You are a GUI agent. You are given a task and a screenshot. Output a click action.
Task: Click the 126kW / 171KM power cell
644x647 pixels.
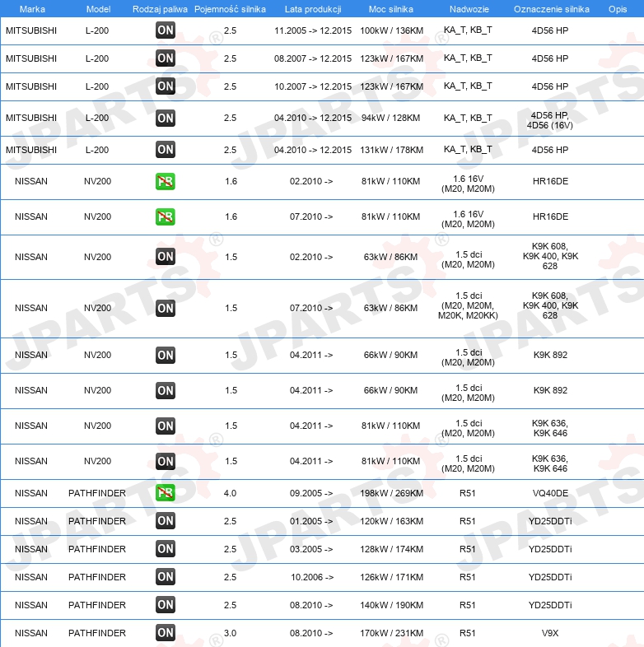391,577
